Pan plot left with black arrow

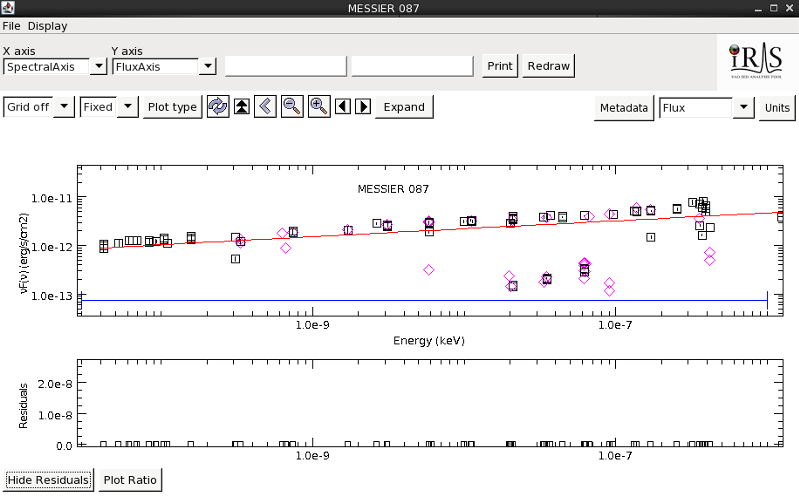point(342,107)
